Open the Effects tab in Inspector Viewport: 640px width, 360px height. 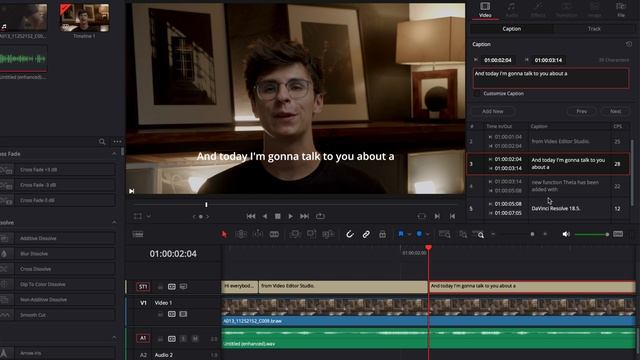tap(538, 10)
